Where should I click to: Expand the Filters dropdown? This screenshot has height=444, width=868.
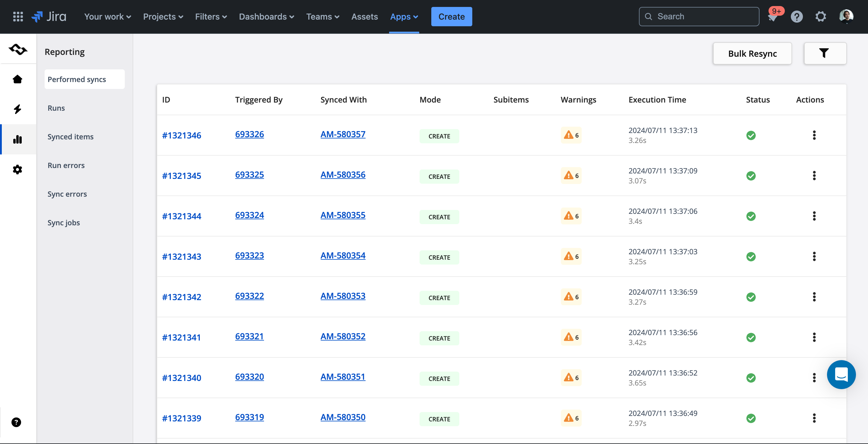(211, 17)
